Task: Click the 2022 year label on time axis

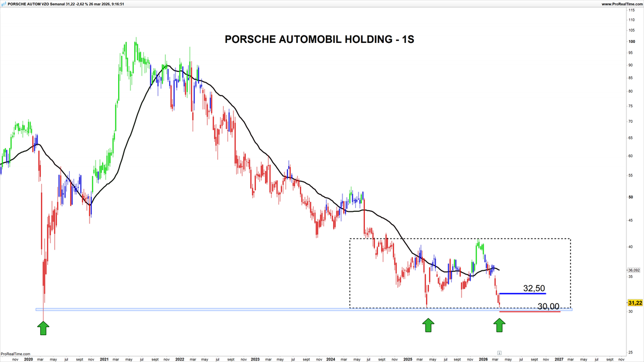Action: tap(179, 359)
